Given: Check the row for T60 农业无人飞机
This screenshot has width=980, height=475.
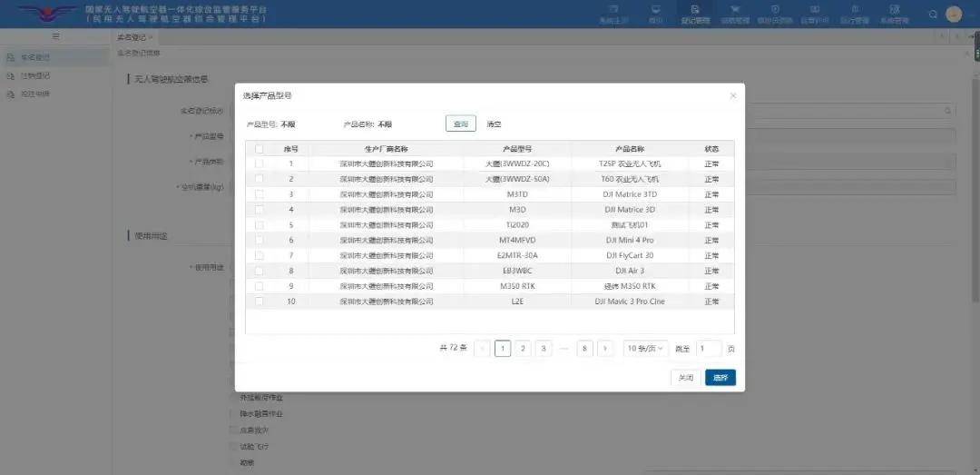Looking at the screenshot, I should (x=259, y=179).
